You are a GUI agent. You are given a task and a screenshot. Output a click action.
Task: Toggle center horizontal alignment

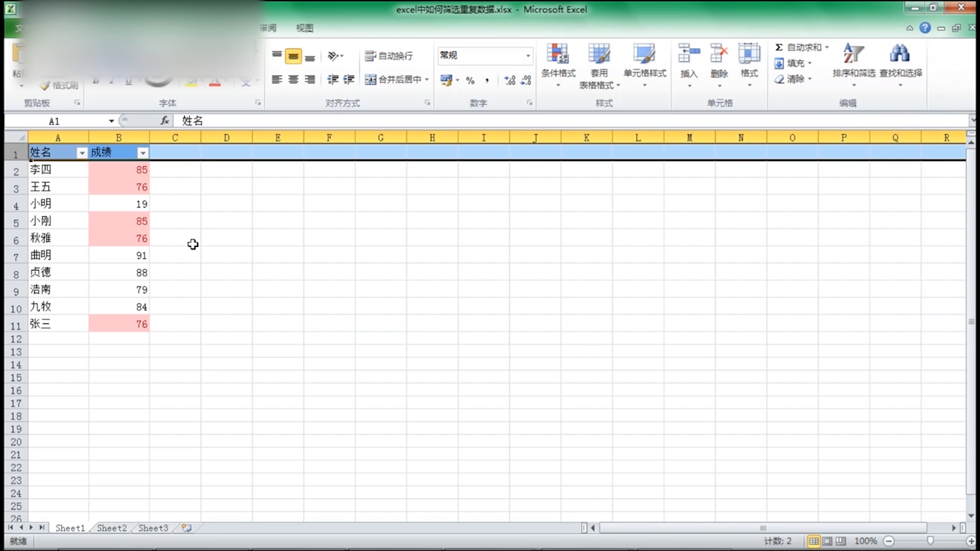pyautogui.click(x=293, y=80)
